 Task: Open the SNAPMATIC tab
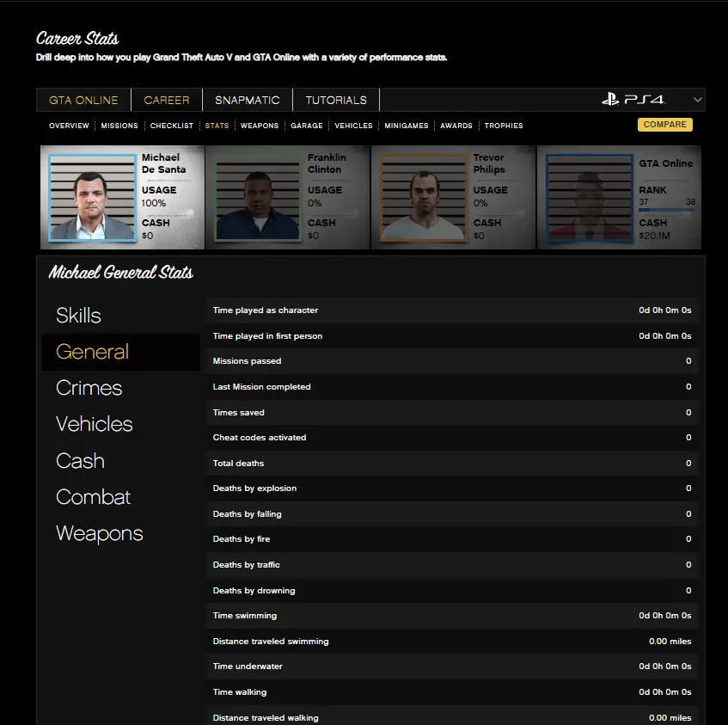[248, 100]
